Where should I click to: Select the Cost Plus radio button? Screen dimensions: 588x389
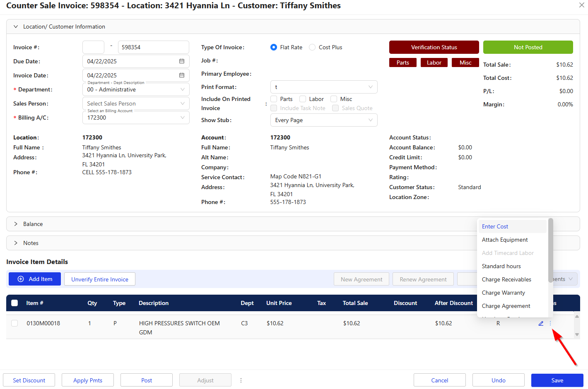[x=312, y=47]
